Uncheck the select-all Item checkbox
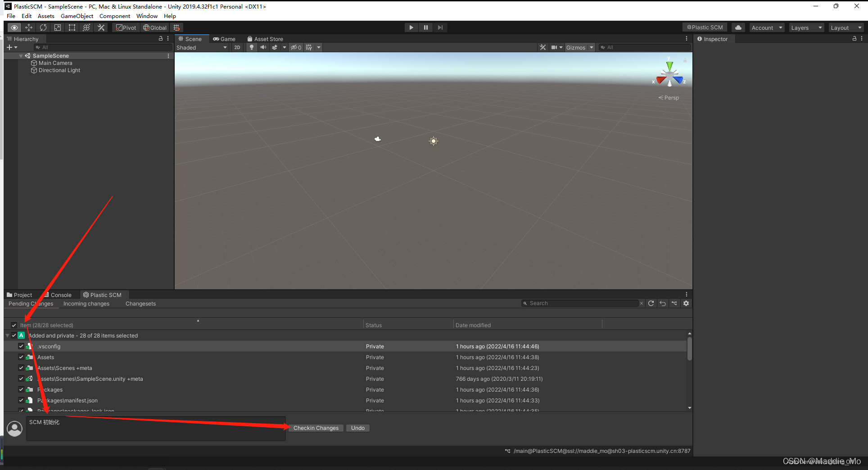 pos(14,325)
